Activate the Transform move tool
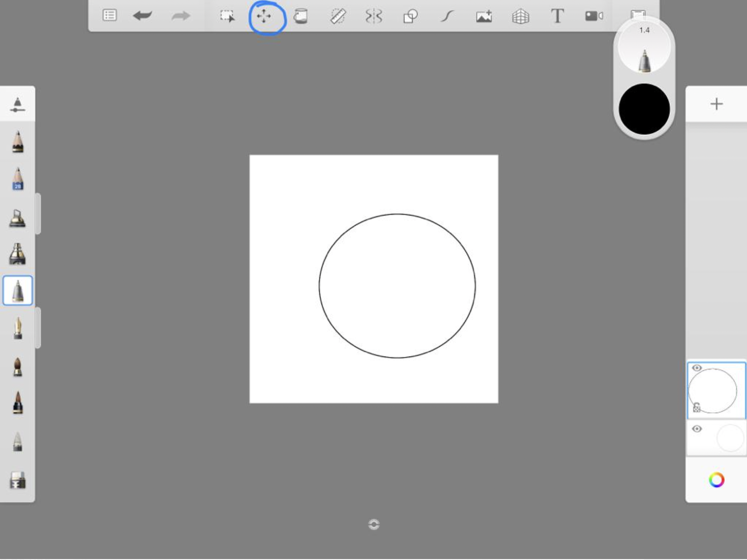The height and width of the screenshot is (560, 747). [x=264, y=16]
